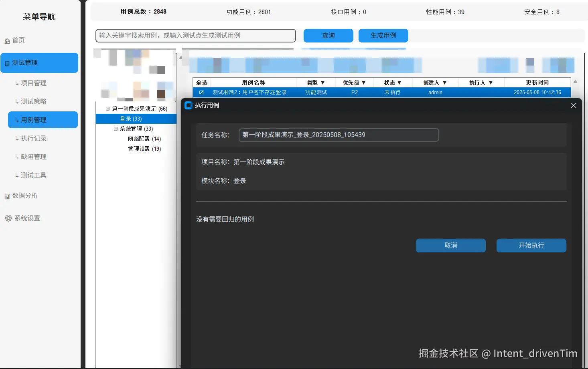588x369 pixels.
Task: Click the 功能用例：2801 statistic
Action: [249, 12]
